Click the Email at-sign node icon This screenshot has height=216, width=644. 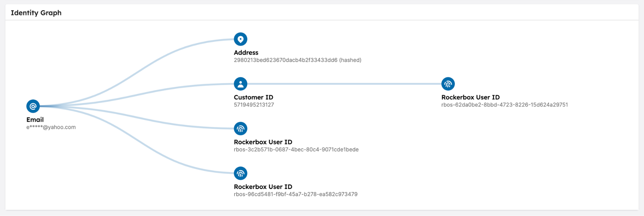(33, 106)
